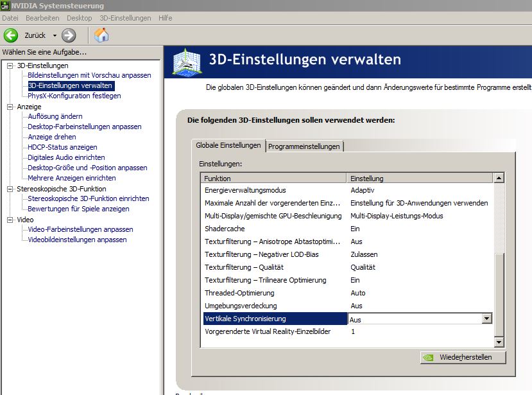532x395 pixels.
Task: Click the settings list scrollbar thumb
Action: coord(499,295)
